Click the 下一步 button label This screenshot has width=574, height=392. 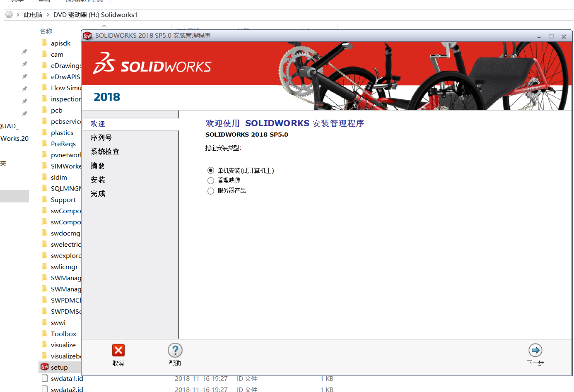535,363
